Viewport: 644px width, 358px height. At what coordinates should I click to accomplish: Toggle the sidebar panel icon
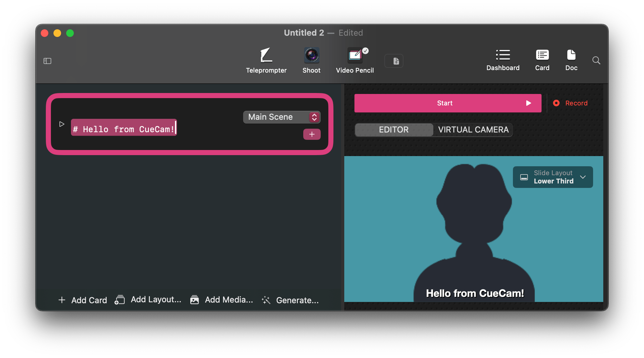point(47,61)
